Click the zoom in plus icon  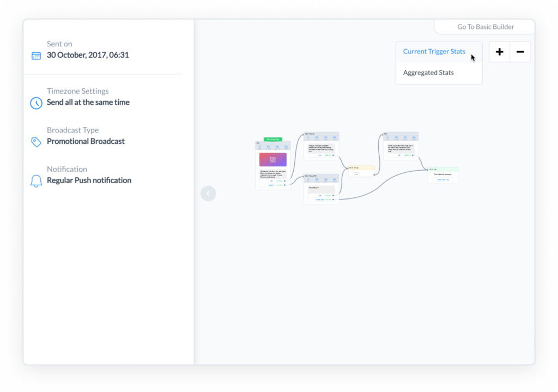(x=499, y=51)
